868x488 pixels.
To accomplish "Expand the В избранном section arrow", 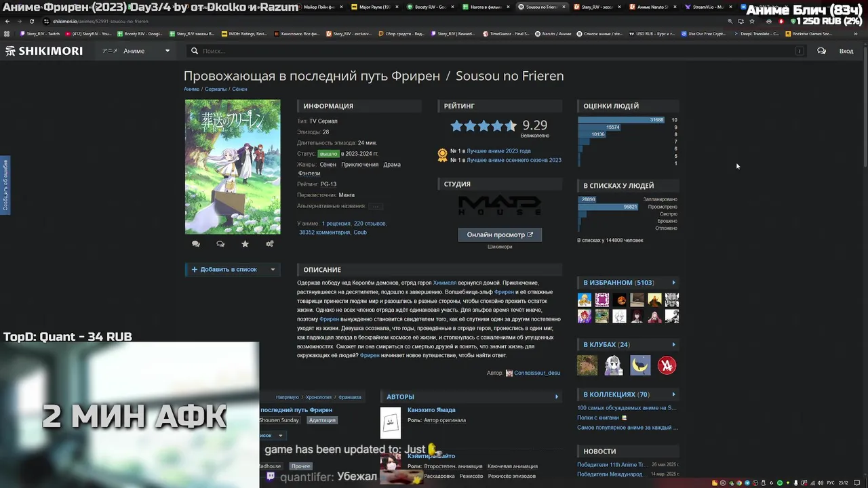I will 673,283.
